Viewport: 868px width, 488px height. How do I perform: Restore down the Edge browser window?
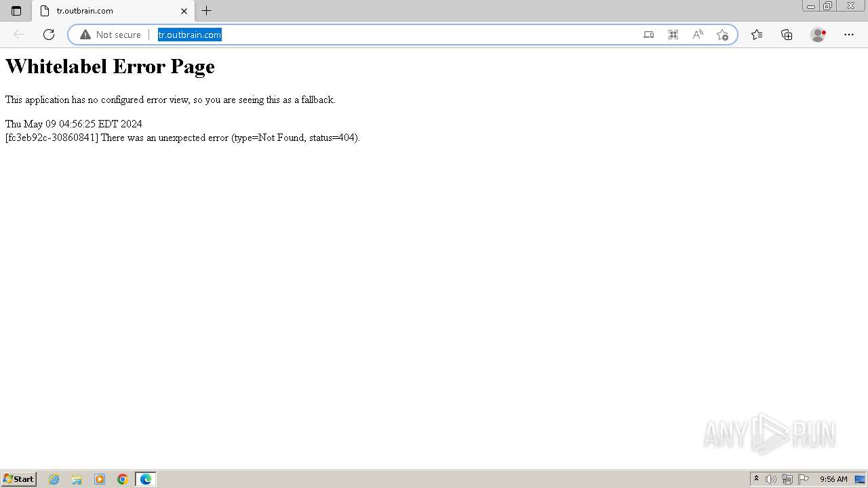click(828, 6)
